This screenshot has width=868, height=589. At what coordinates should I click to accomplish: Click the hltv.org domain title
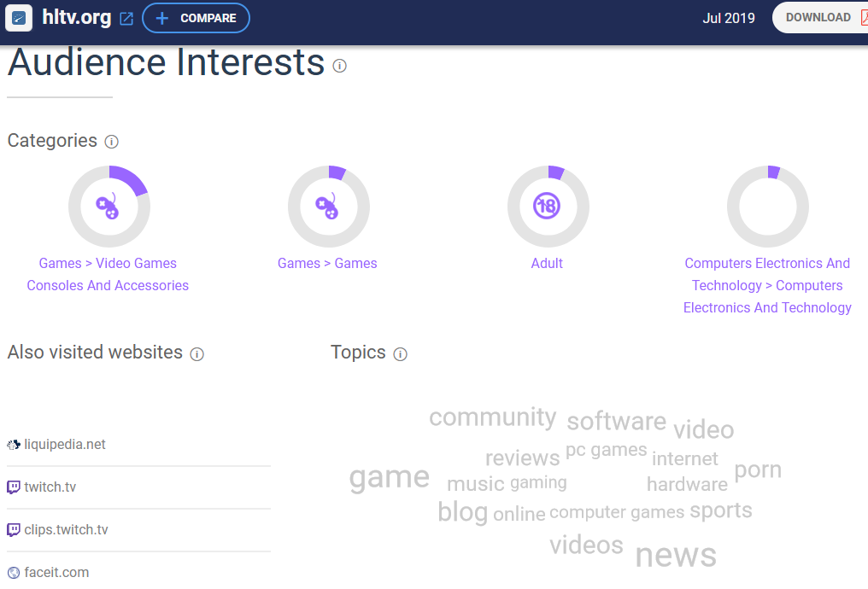(76, 18)
